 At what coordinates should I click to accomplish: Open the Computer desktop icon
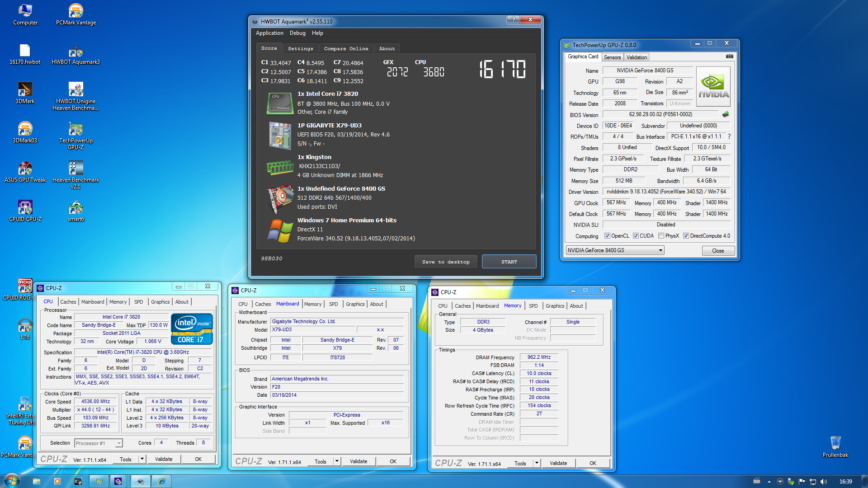tap(25, 14)
